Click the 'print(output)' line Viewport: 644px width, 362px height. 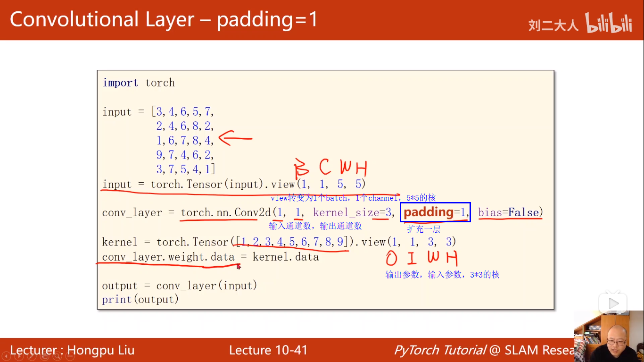click(x=140, y=300)
